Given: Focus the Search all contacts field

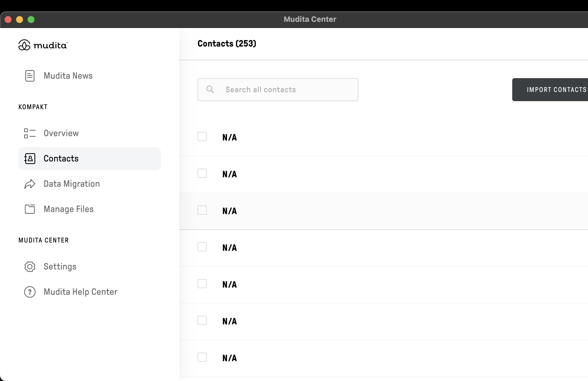Looking at the screenshot, I should [287, 90].
